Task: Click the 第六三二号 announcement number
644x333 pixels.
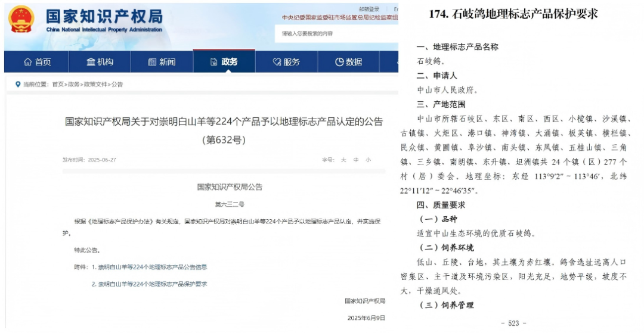Action: point(230,204)
